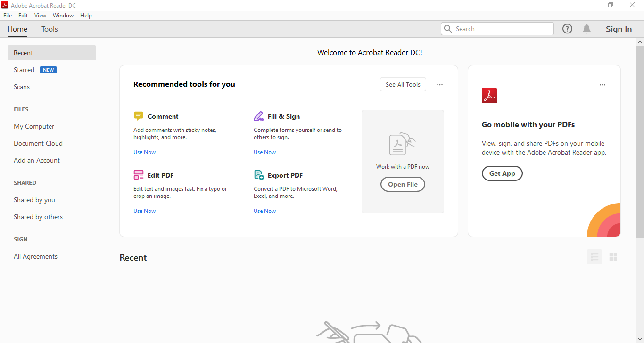Open Document Cloud files
Image resolution: width=644 pixels, height=343 pixels.
[x=38, y=143]
